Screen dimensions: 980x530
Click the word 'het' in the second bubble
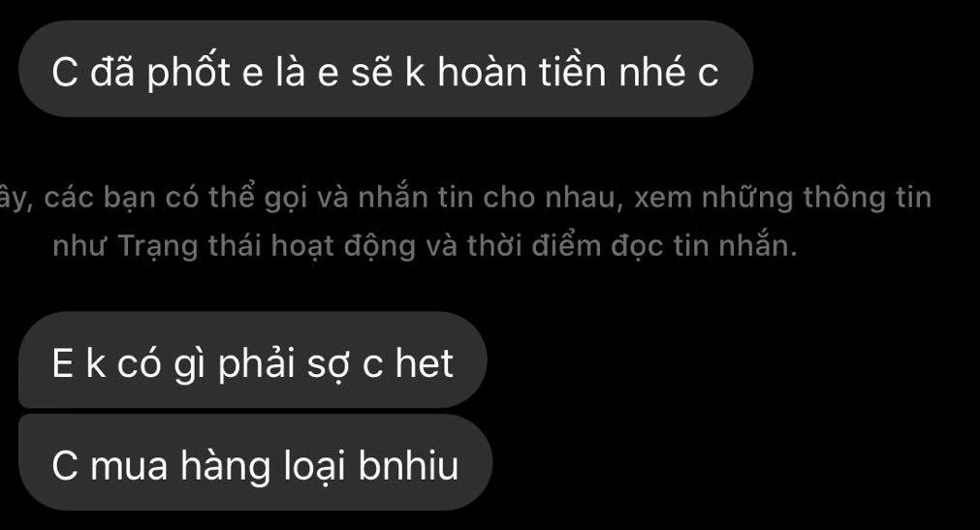[x=424, y=363]
